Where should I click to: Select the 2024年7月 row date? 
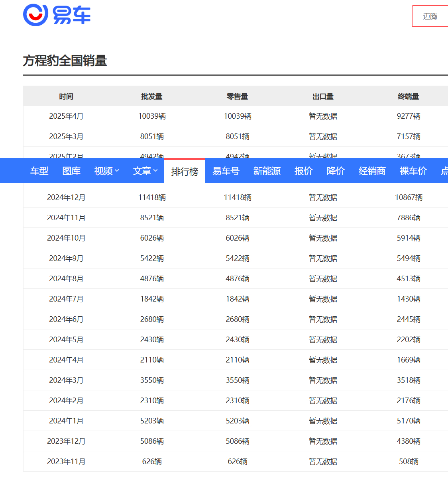pyautogui.click(x=66, y=299)
